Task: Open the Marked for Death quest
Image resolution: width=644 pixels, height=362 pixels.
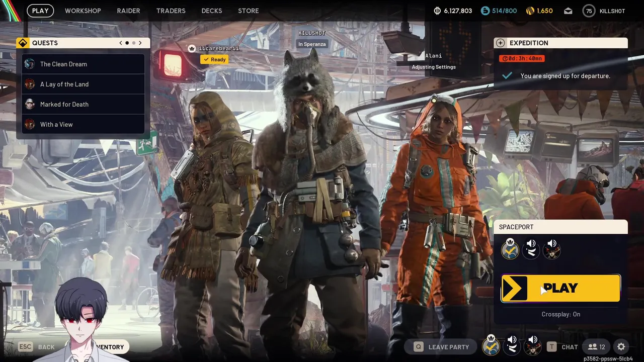Action: [x=83, y=104]
